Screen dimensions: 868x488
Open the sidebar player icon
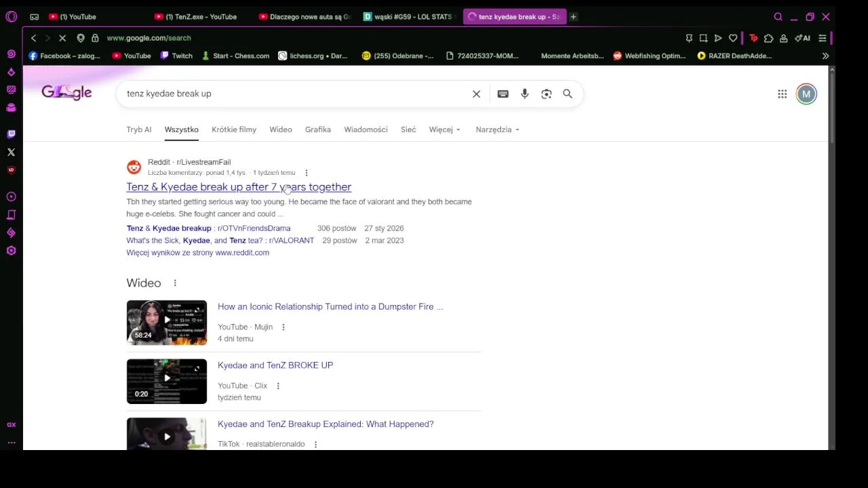[x=11, y=197]
